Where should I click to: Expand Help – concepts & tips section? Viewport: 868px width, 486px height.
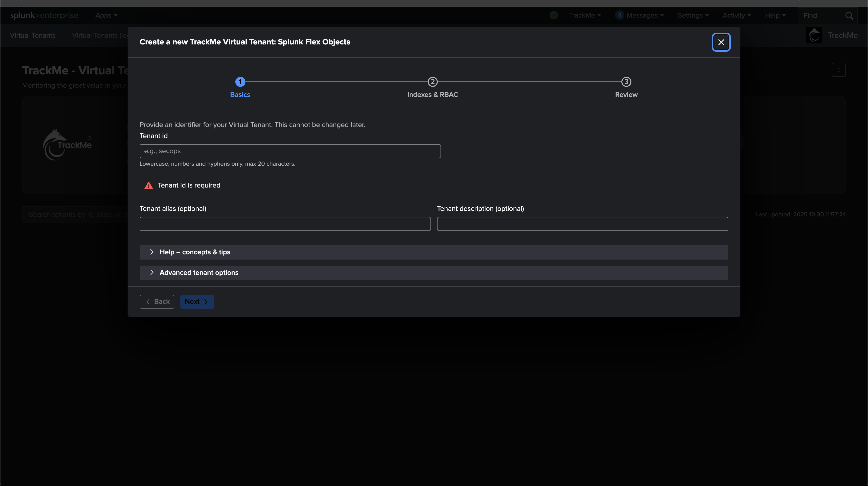click(x=195, y=252)
